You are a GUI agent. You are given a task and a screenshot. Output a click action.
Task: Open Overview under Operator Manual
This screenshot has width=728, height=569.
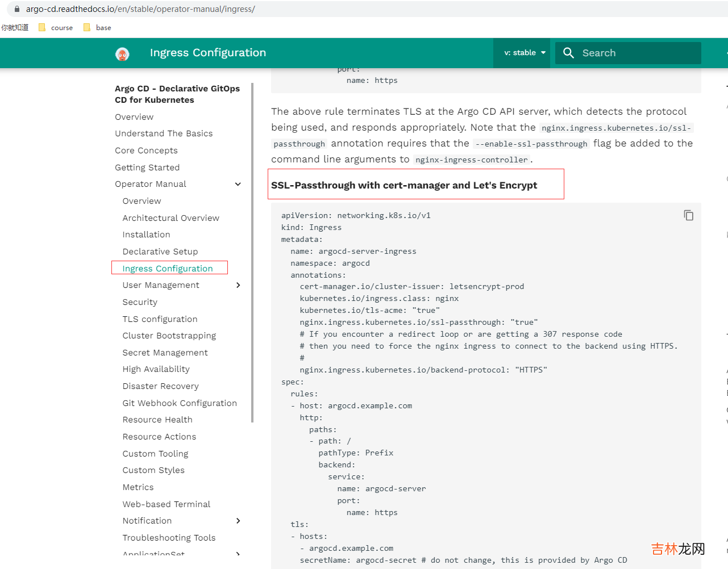(x=142, y=201)
